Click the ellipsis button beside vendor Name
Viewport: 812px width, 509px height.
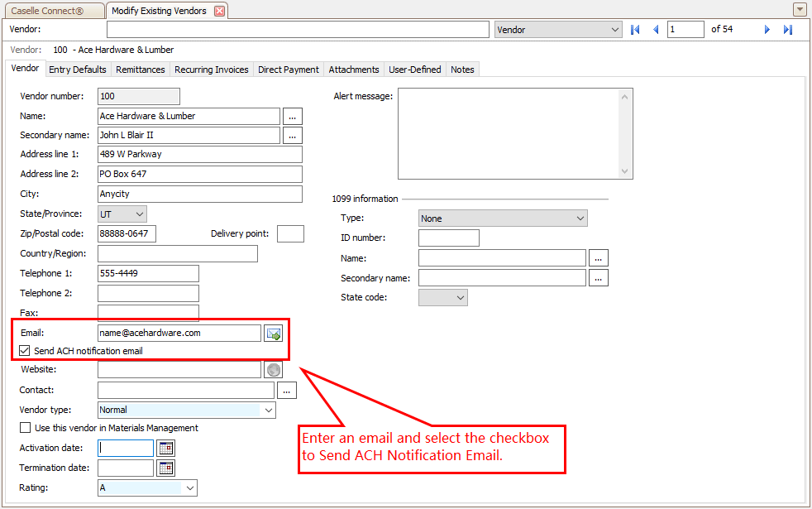point(293,116)
